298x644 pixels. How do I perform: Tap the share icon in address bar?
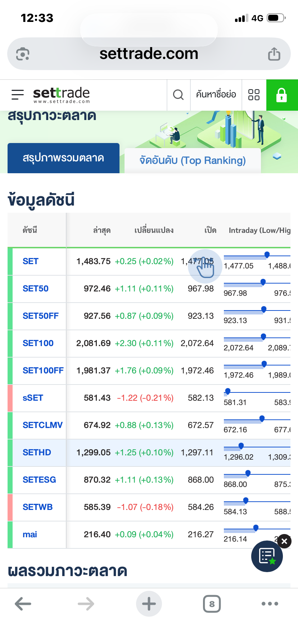click(x=274, y=54)
